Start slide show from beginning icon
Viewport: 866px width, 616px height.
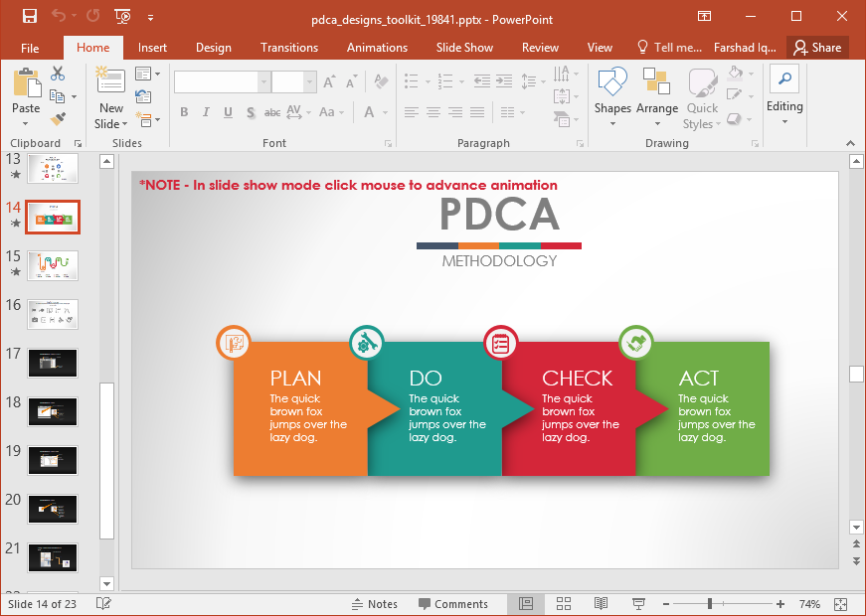(x=122, y=16)
